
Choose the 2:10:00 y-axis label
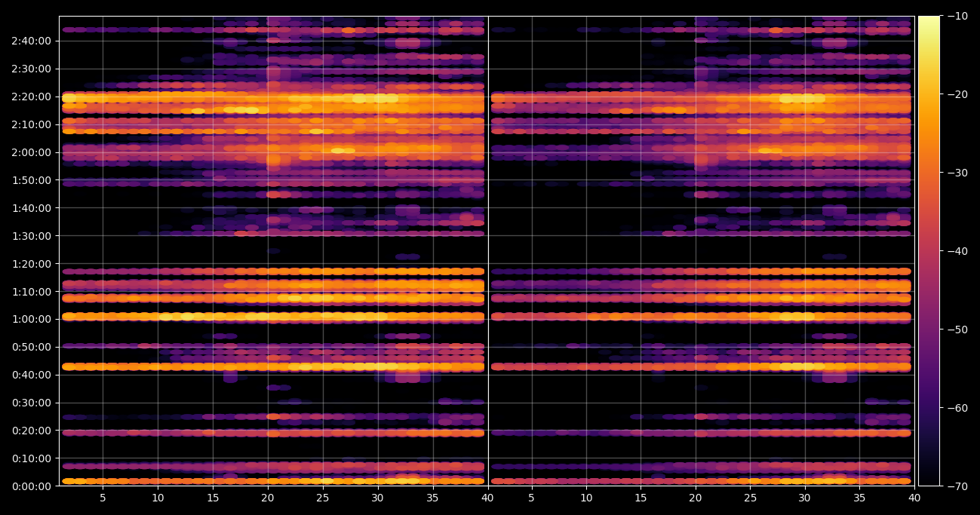pos(32,124)
